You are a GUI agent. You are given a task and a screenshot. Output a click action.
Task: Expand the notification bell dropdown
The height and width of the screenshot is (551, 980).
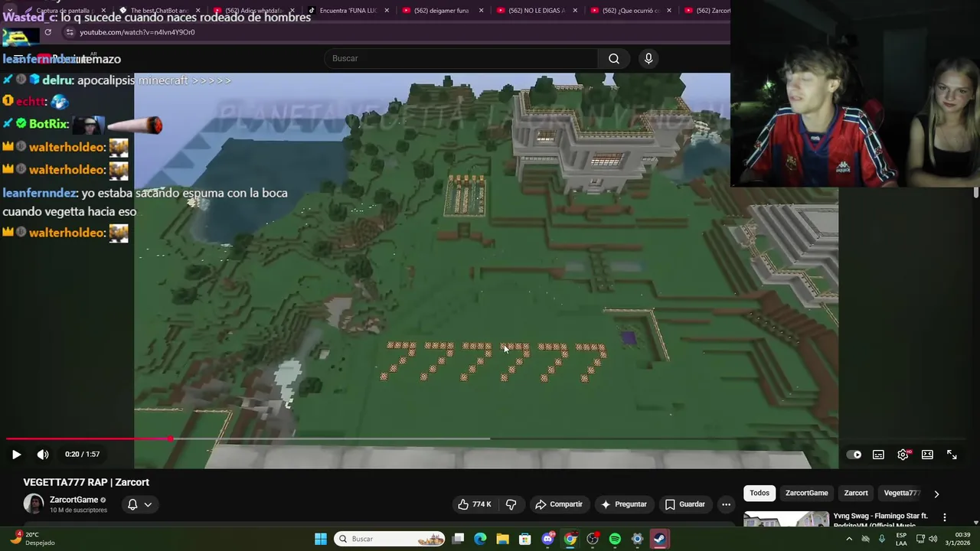click(x=139, y=504)
